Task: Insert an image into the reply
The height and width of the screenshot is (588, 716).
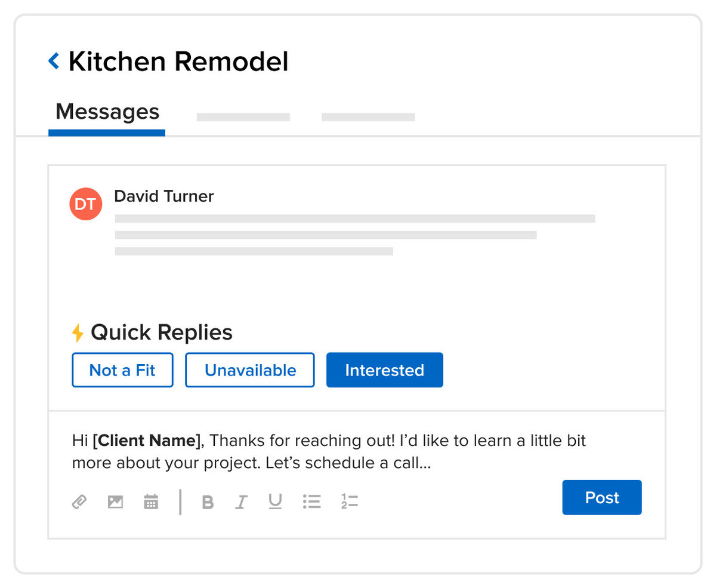Action: click(115, 502)
